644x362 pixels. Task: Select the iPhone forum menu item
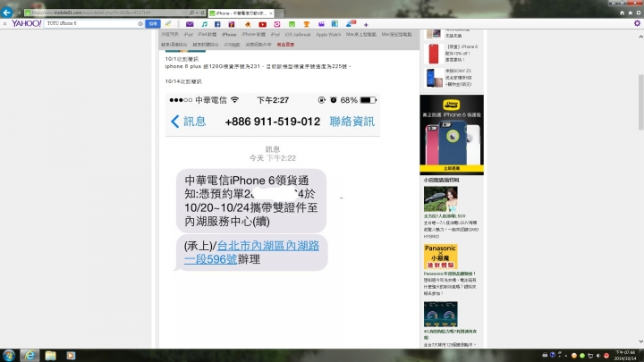pyautogui.click(x=229, y=35)
